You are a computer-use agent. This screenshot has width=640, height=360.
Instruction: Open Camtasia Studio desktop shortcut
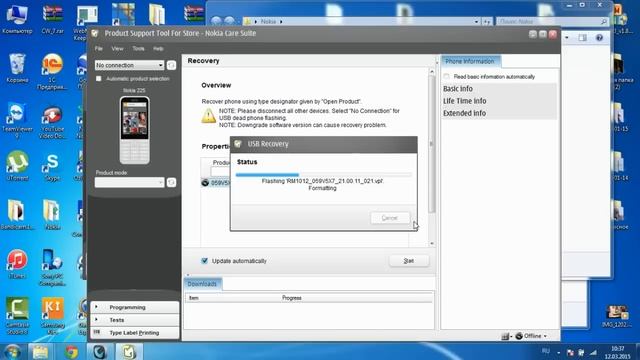(17, 316)
